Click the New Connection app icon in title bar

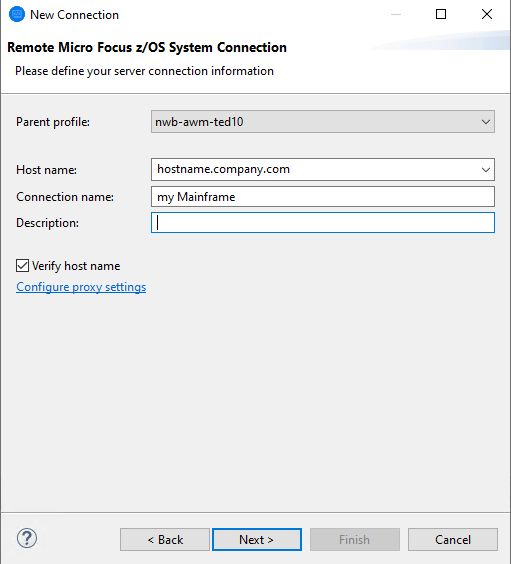17,14
